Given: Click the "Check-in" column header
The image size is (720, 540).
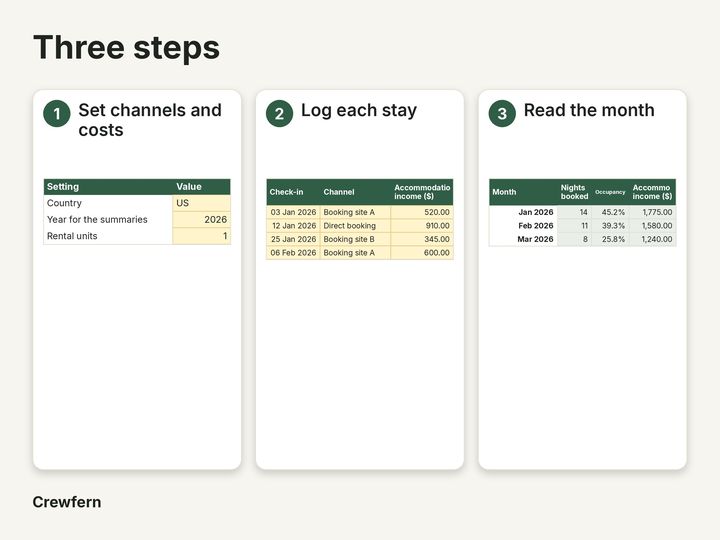Looking at the screenshot, I should (293, 192).
